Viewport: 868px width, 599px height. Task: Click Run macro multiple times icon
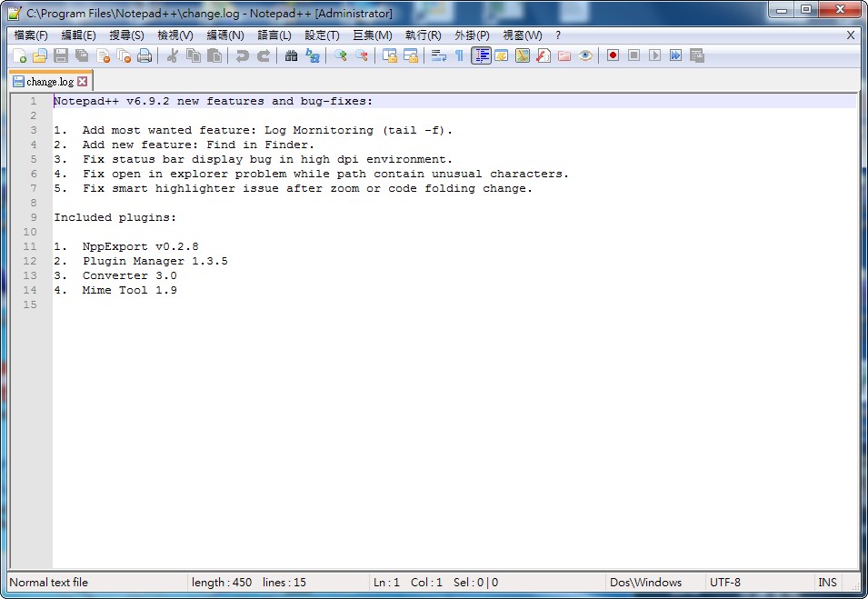(676, 55)
